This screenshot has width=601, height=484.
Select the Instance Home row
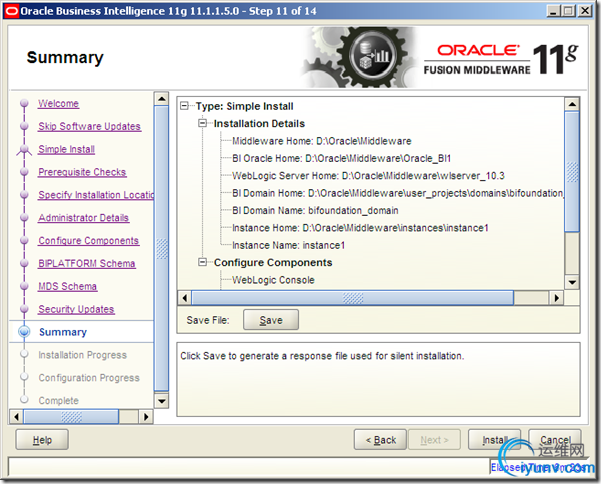360,228
